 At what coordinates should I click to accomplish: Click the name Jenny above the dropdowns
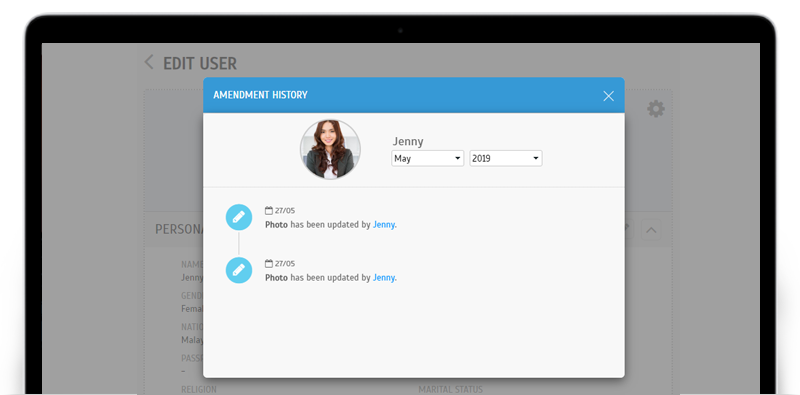coord(408,141)
